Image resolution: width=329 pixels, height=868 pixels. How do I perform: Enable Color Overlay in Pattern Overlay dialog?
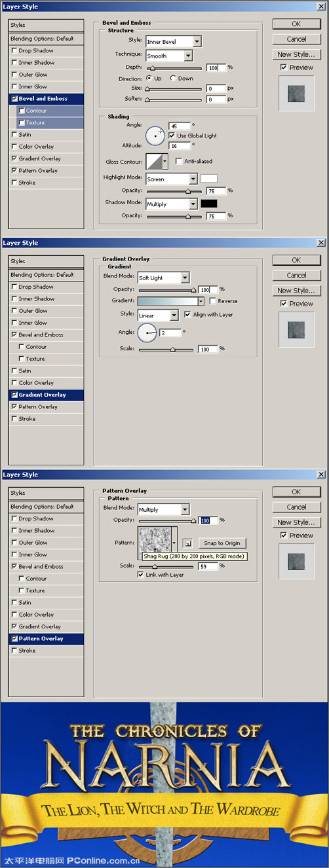click(x=14, y=615)
